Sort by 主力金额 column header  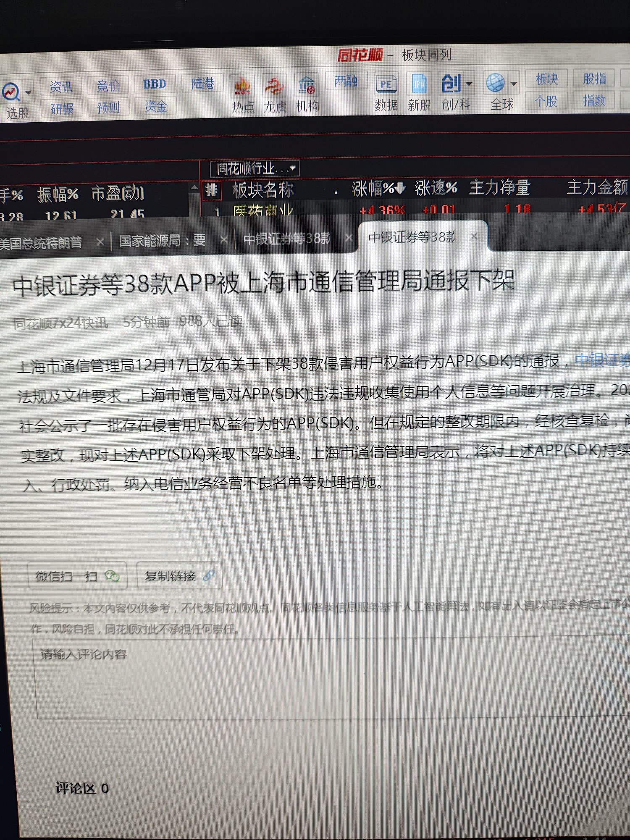click(x=598, y=187)
